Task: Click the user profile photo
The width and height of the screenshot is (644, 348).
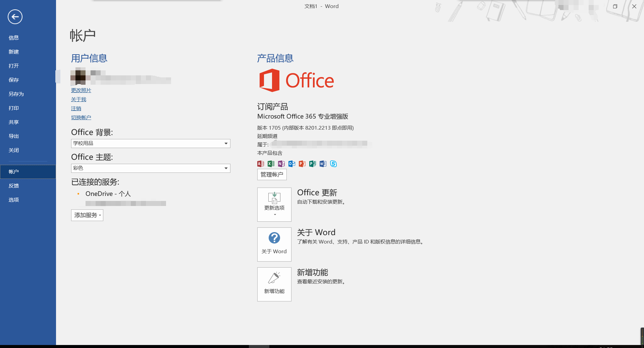Action: click(78, 76)
